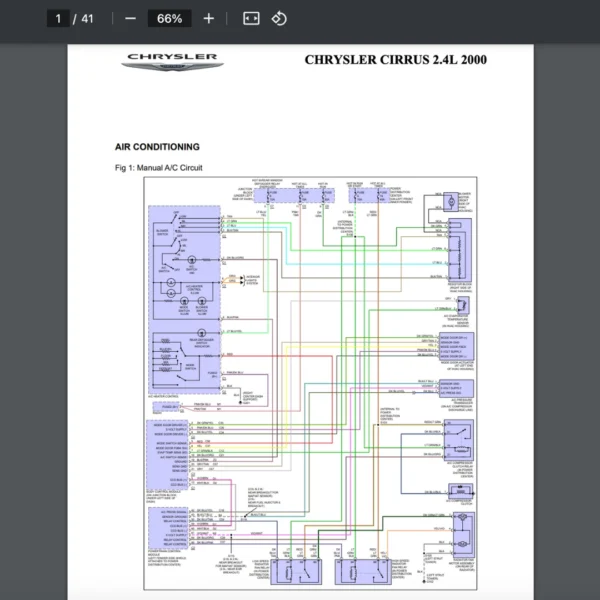The width and height of the screenshot is (600, 600).
Task: Click the CHRYSLER CIRRUS 2.4L 2000 title
Action: tap(395, 60)
